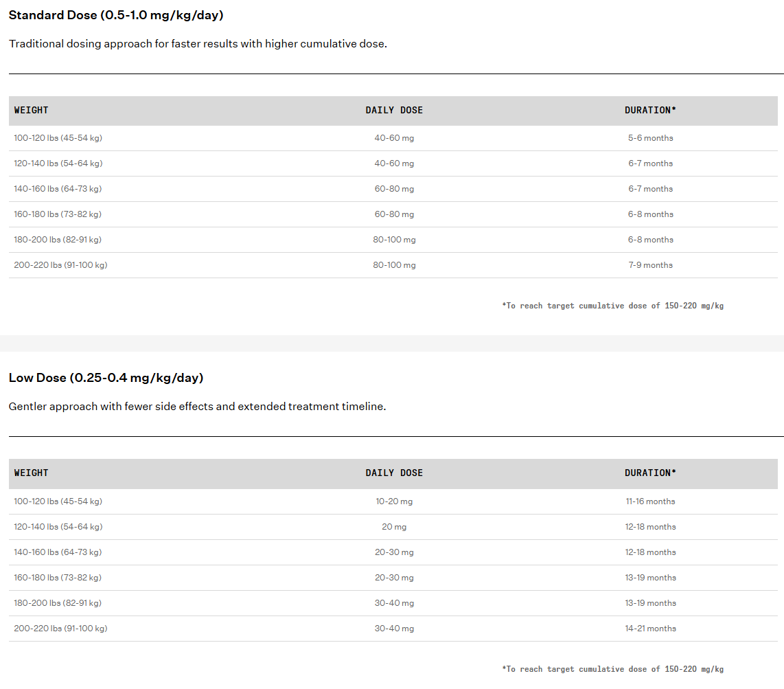784x689 pixels.
Task: Select the WEIGHT column header in Standard Dose table
Action: coord(31,110)
